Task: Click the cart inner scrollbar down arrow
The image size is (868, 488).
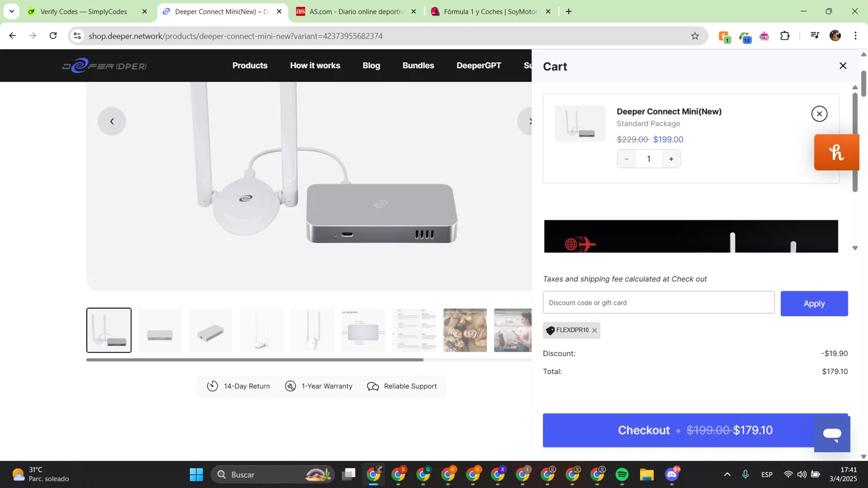Action: tap(855, 248)
